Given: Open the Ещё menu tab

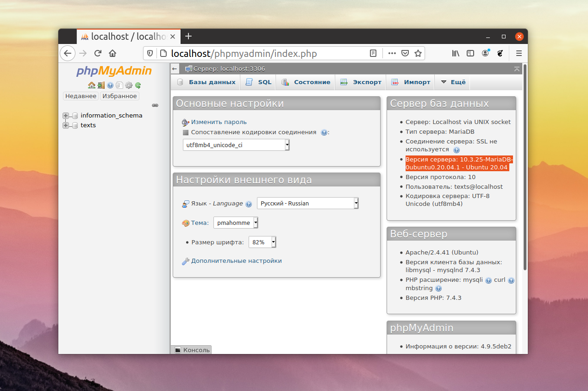Looking at the screenshot, I should point(453,82).
